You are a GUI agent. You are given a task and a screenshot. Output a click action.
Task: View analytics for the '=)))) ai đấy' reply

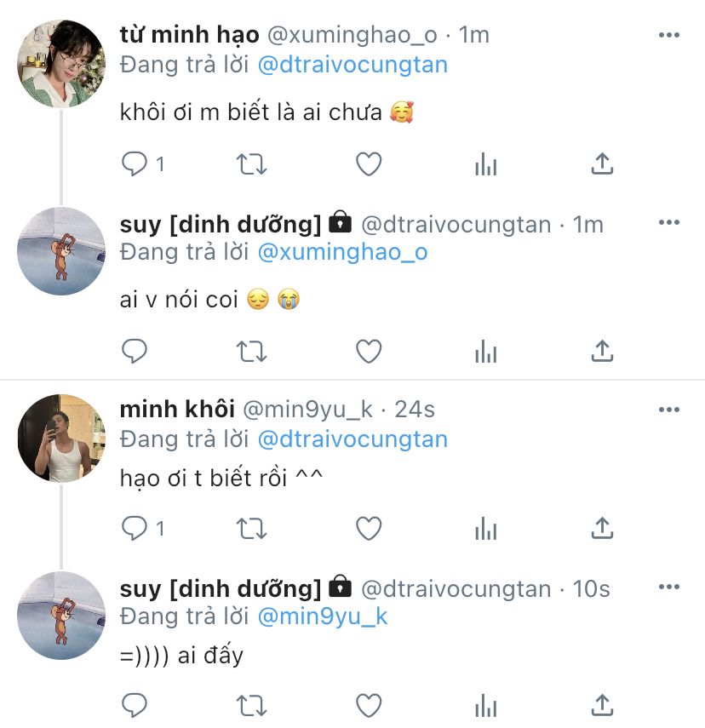[485, 705]
